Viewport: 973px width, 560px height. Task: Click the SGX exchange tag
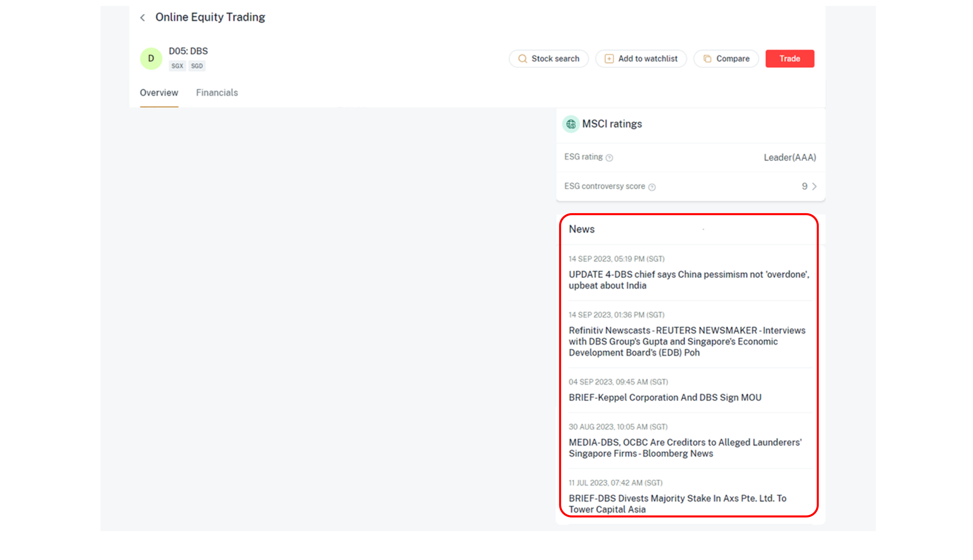coord(177,66)
